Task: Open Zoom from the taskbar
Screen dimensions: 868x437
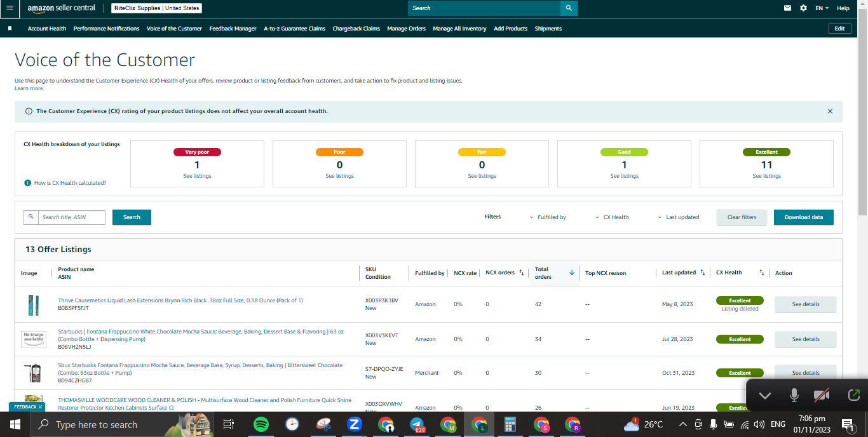Action: pyautogui.click(x=355, y=424)
